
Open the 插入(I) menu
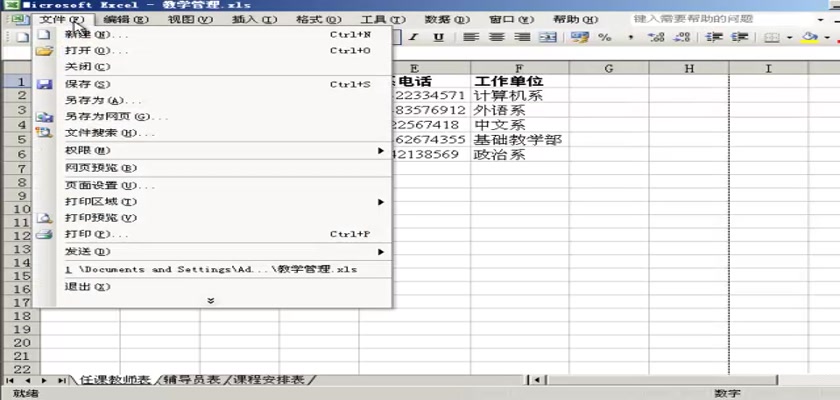tap(254, 19)
